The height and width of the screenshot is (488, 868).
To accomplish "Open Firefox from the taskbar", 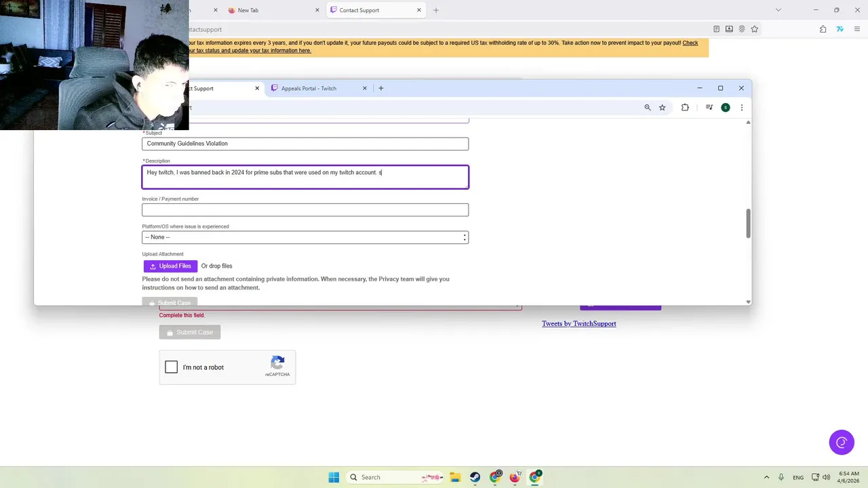I will pos(515,477).
